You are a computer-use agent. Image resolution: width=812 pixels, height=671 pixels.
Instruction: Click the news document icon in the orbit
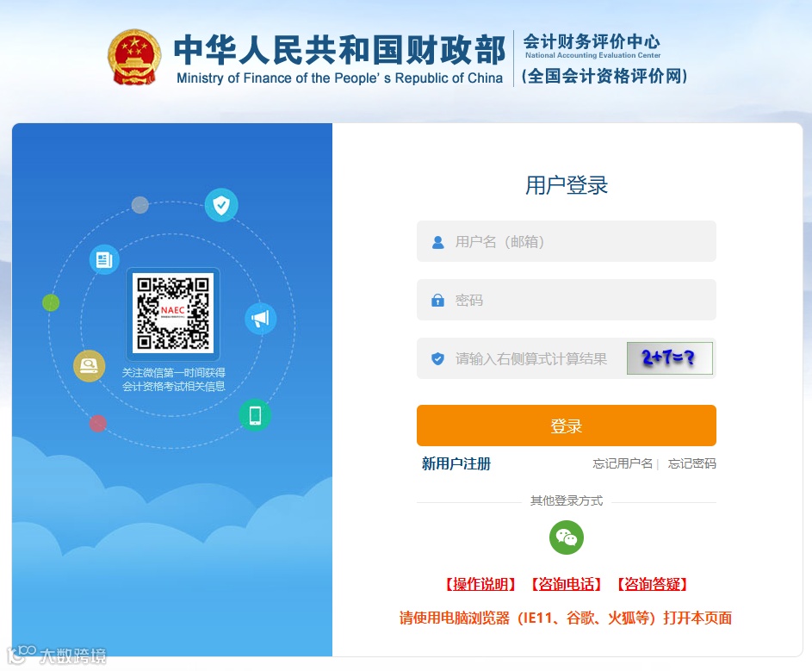click(x=104, y=259)
